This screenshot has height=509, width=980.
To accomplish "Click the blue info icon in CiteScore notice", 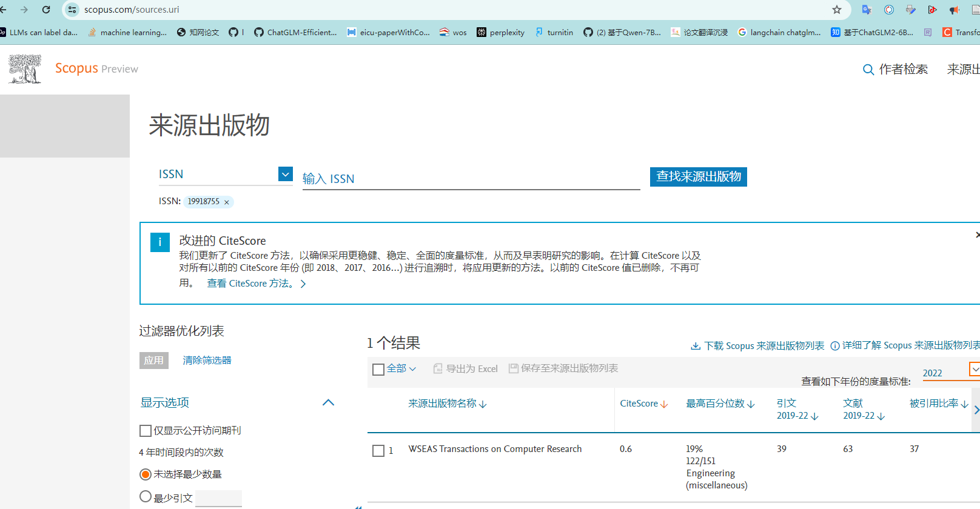I will (x=160, y=242).
